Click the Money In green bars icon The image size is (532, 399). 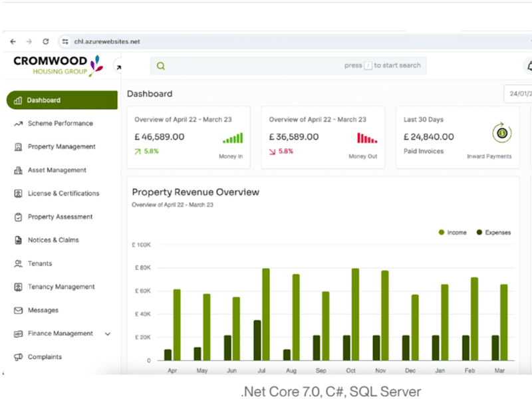tap(233, 138)
